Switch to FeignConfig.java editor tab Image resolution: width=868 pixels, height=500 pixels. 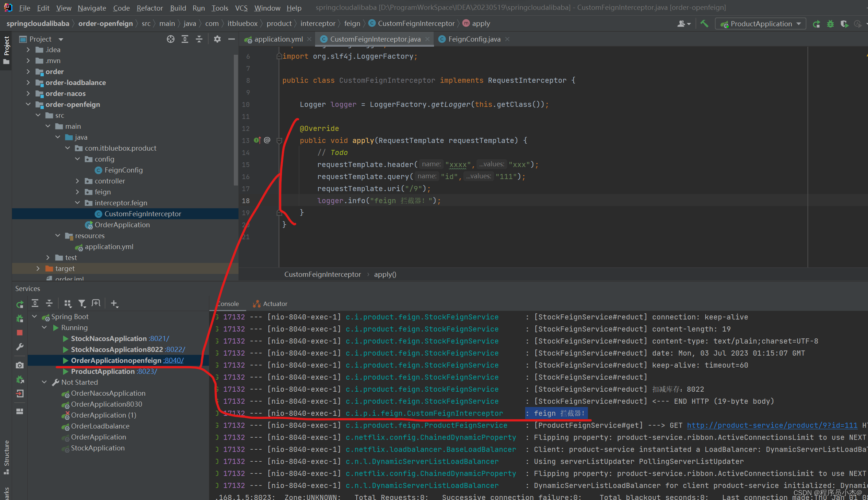[473, 39]
